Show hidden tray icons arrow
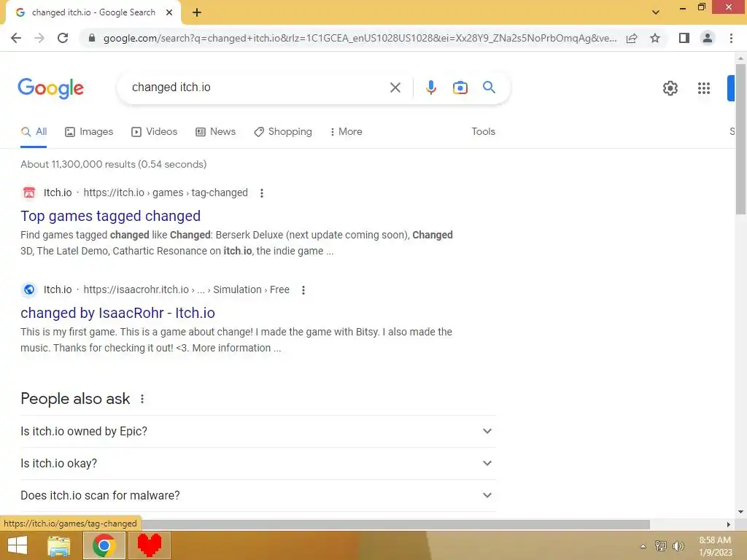 643,546
